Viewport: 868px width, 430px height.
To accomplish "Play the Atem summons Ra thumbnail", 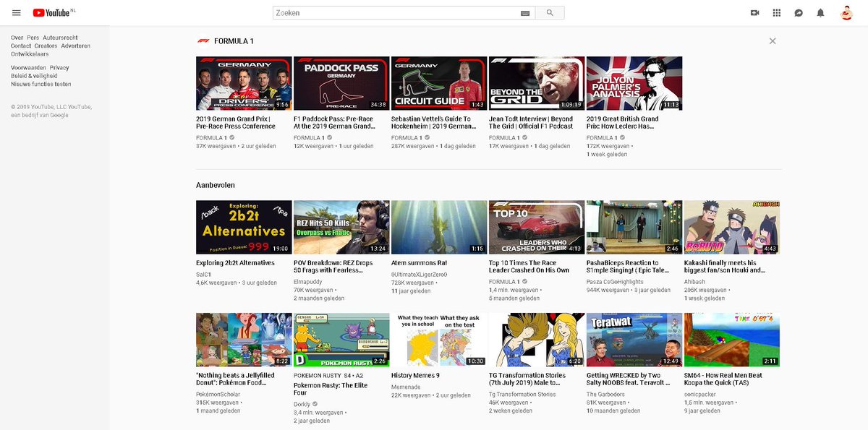I will pos(439,227).
